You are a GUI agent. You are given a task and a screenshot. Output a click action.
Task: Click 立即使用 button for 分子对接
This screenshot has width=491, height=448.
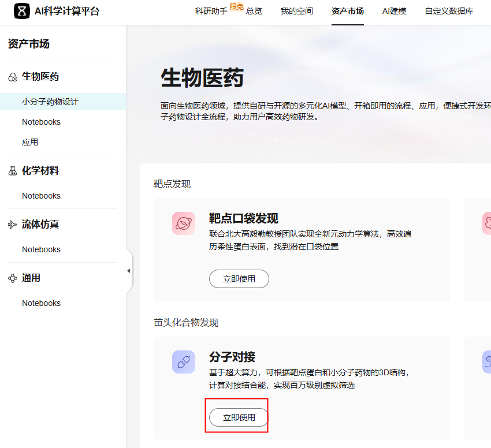pyautogui.click(x=239, y=417)
